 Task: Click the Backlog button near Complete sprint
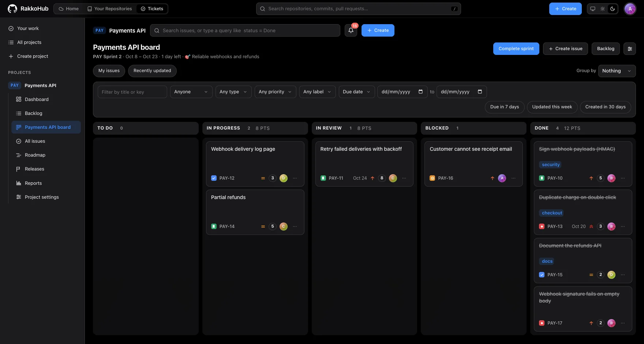pos(606,49)
